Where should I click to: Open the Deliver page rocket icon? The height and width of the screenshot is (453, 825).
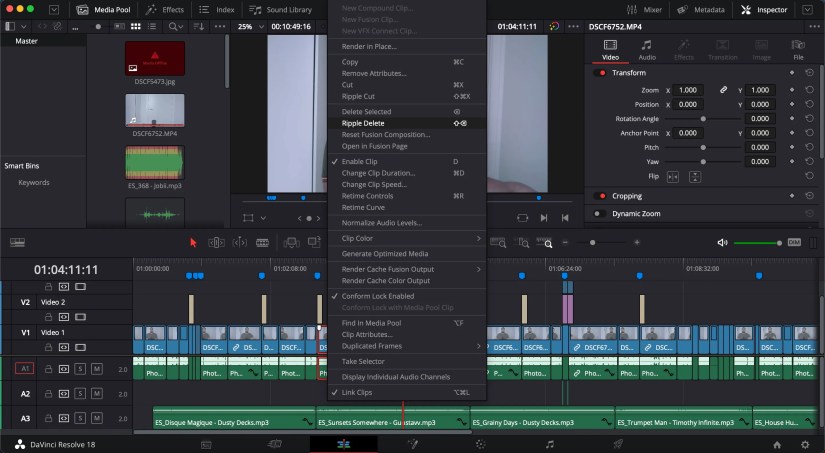618,445
